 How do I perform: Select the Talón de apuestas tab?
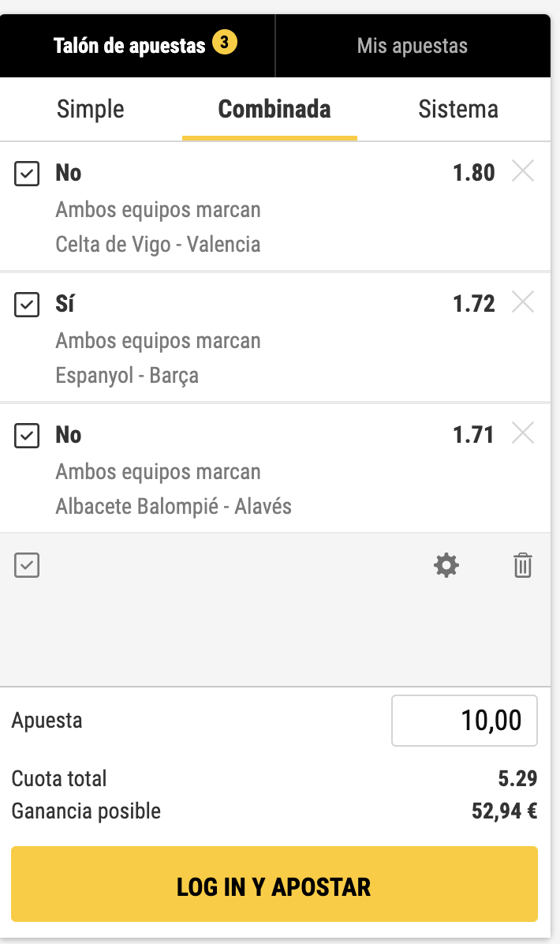point(129,45)
